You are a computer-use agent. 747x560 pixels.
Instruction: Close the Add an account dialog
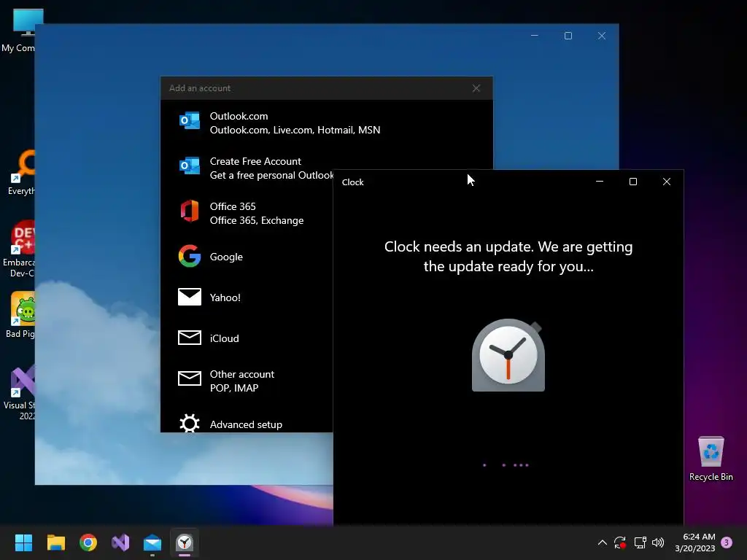pyautogui.click(x=476, y=88)
